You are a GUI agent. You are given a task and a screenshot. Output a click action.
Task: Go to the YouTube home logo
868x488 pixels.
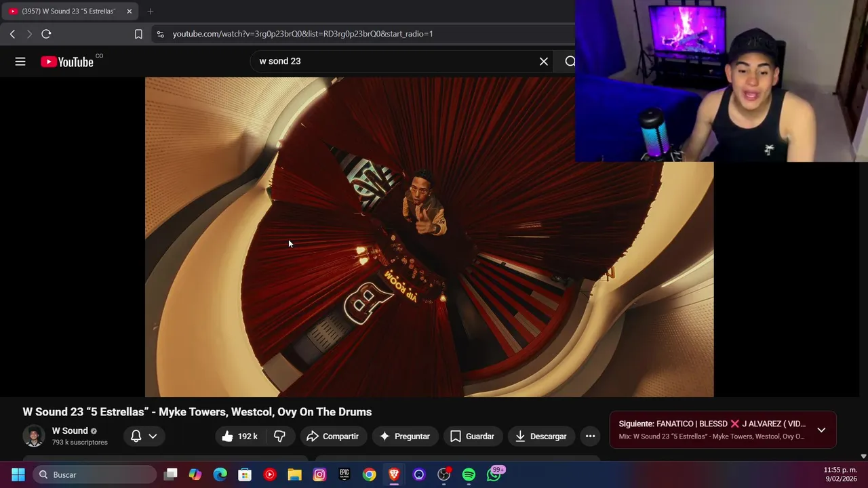[67, 62]
